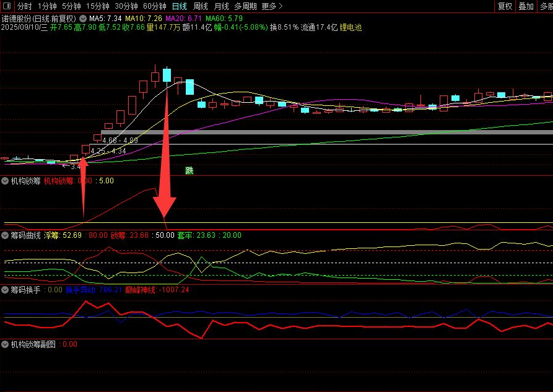Click the 叠加 overlay button
The height and width of the screenshot is (392, 553).
(526, 6)
